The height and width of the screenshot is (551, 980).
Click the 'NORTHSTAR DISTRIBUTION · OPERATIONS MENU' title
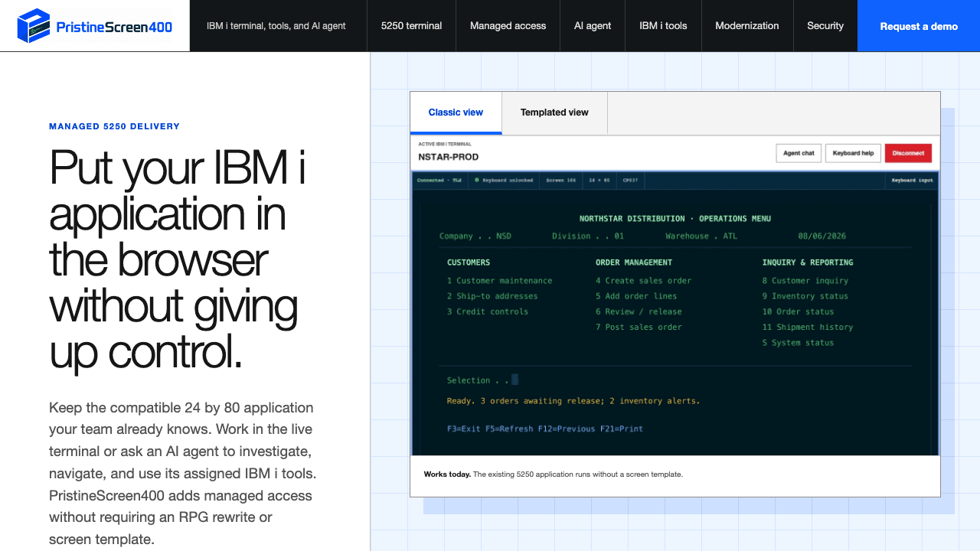pos(675,219)
